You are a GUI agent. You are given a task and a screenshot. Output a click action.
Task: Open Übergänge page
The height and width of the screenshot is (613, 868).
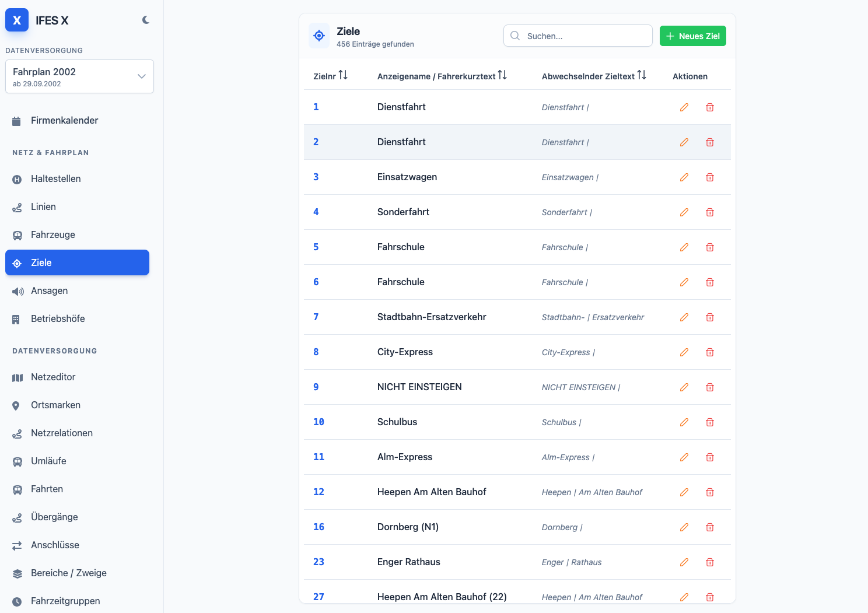coord(77,517)
